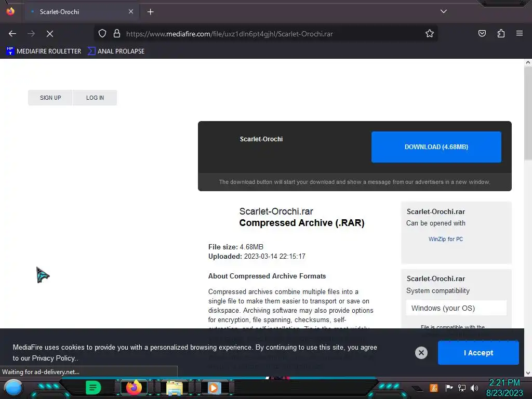Open a new browser tab
The height and width of the screenshot is (399, 532).
[x=150, y=12]
